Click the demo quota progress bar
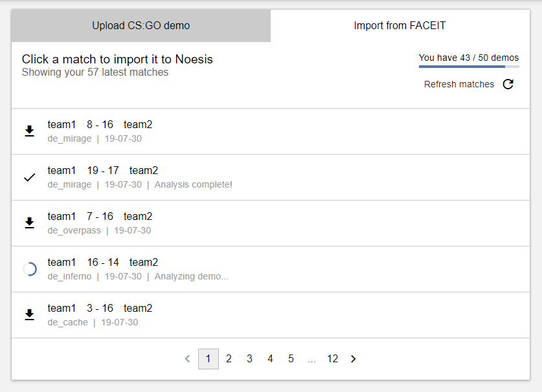This screenshot has width=542, height=392. 468,66
